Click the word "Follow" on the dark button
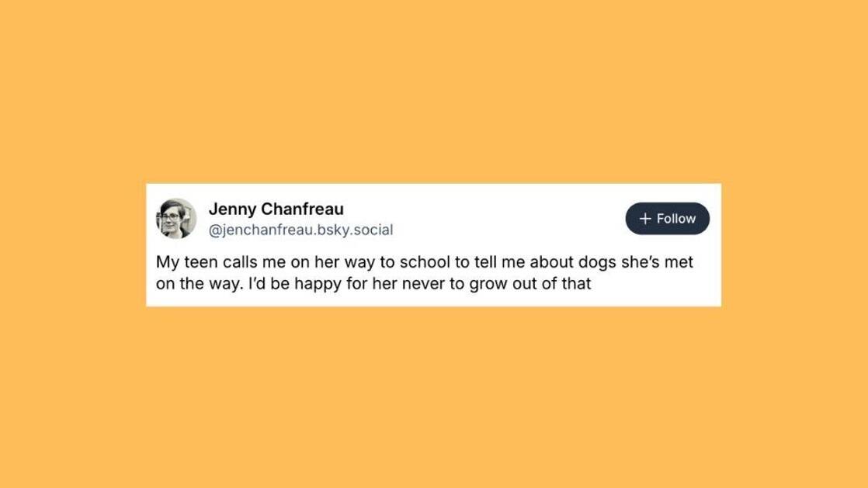This screenshot has width=868, height=488. click(676, 219)
